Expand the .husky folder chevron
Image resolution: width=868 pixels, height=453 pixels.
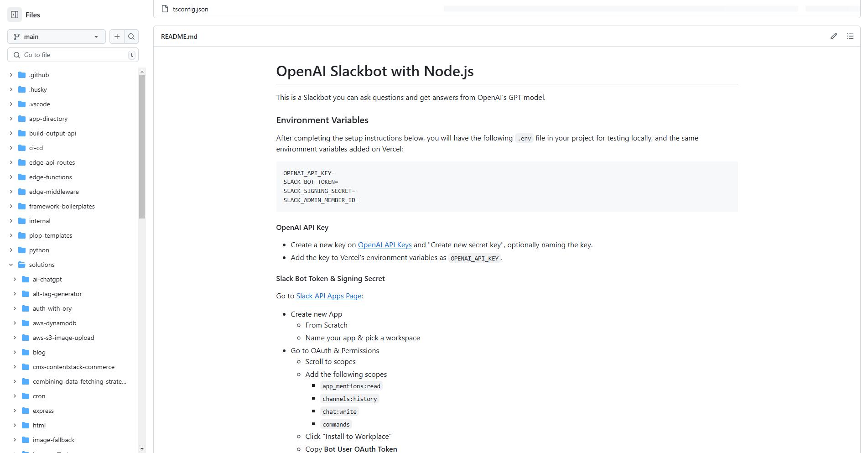[x=11, y=89]
